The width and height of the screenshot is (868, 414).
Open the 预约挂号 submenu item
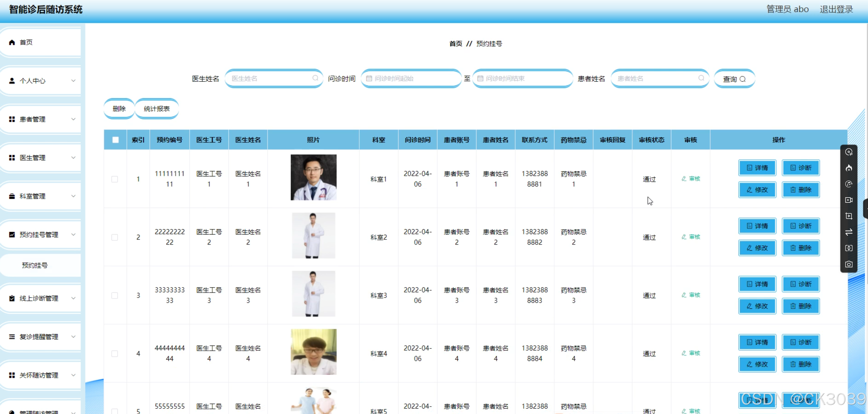point(35,265)
